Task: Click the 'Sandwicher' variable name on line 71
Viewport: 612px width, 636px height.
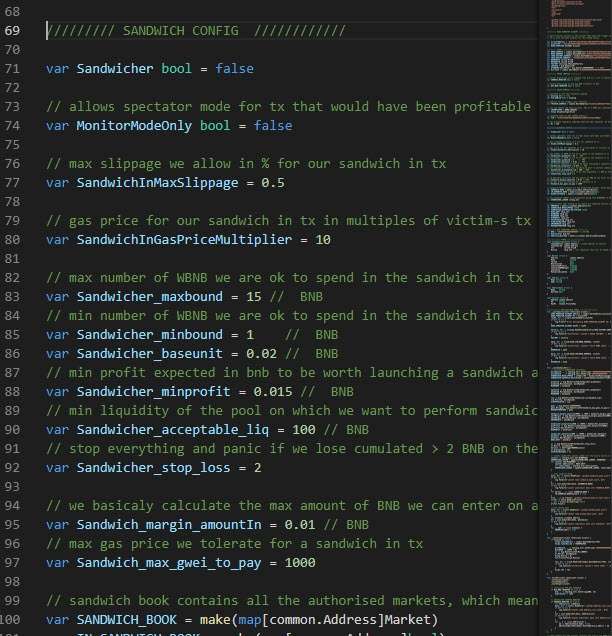Action: [115, 69]
